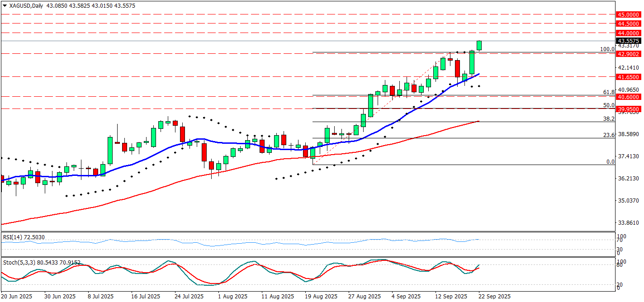The height and width of the screenshot is (302, 644).
Task: Click the 41.6500 support level label
Action: [629, 77]
